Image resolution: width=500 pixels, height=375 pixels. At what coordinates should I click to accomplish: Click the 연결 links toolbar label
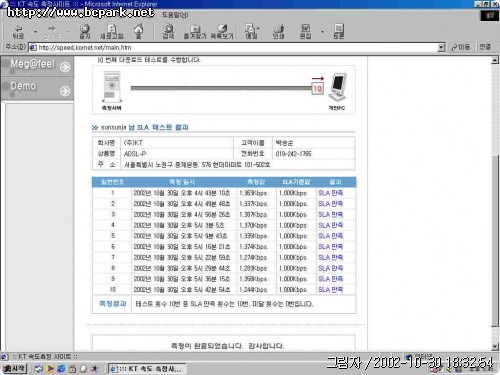point(485,47)
